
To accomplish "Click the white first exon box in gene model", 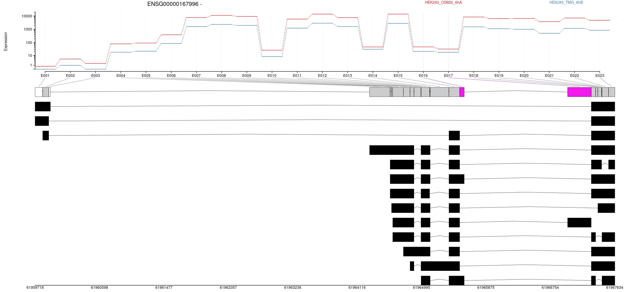I will 39,92.
